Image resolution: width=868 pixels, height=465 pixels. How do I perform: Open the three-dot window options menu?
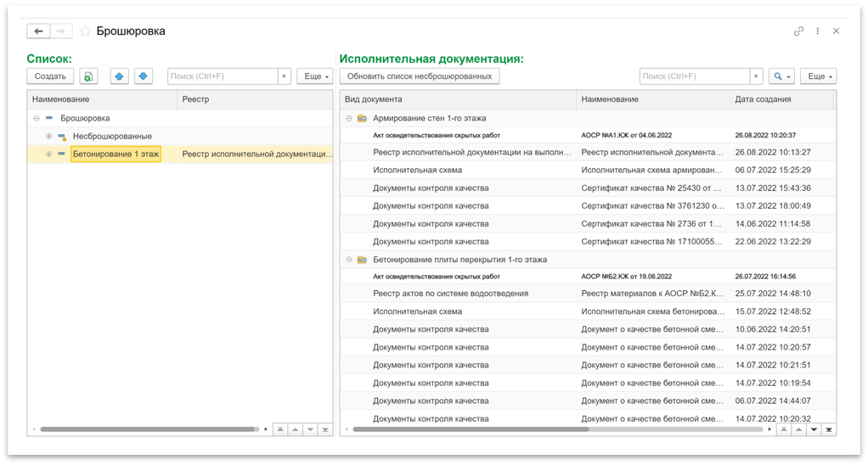coord(818,31)
